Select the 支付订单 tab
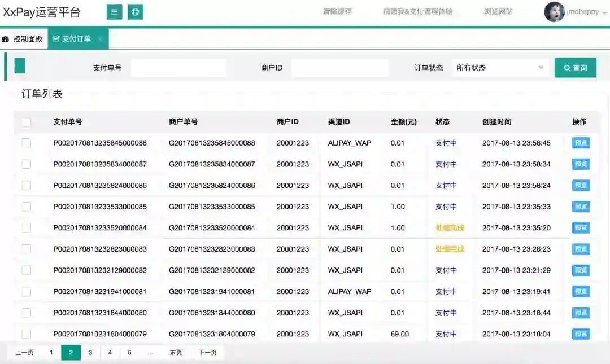 (72, 39)
